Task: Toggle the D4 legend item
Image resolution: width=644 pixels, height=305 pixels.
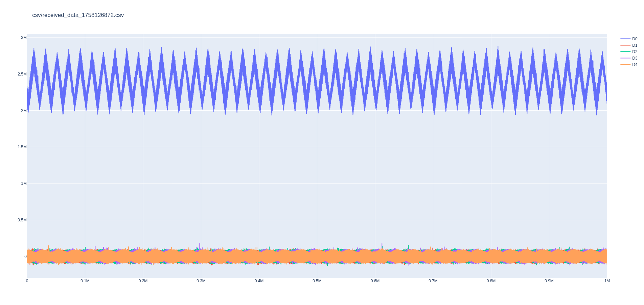Action: pyautogui.click(x=634, y=65)
